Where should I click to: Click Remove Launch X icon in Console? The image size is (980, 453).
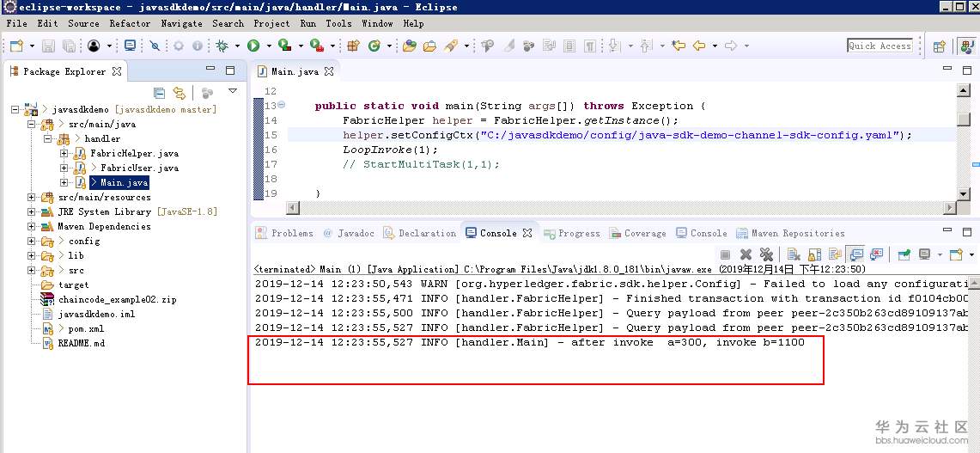point(746,254)
